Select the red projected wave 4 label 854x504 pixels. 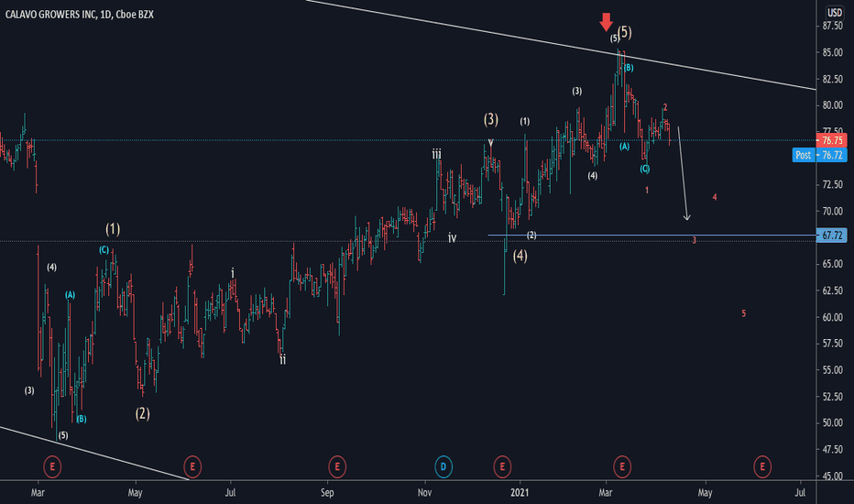715,197
